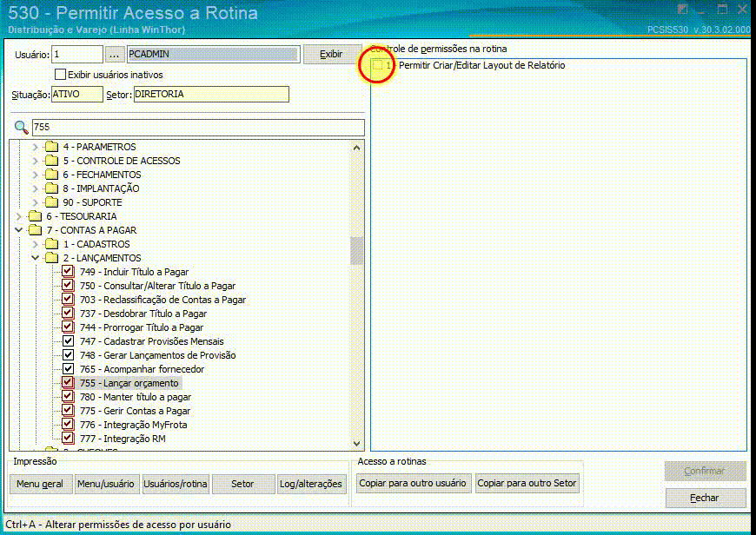The width and height of the screenshot is (756, 535).
Task: Uncheck routine 747 Cadastrar Provisões Mensais
Action: (x=68, y=341)
